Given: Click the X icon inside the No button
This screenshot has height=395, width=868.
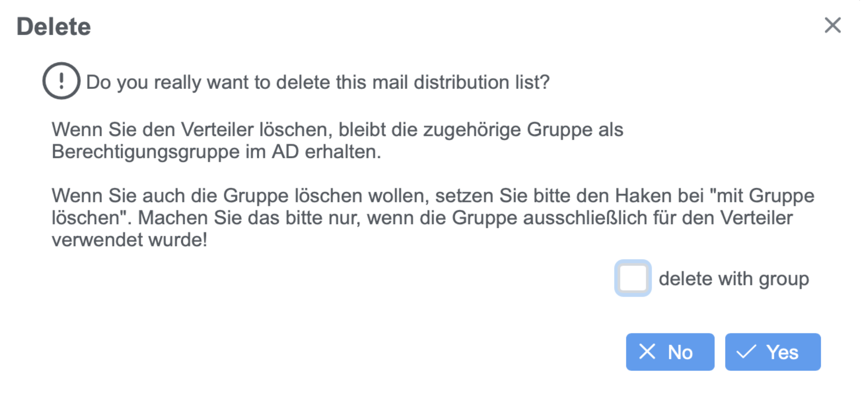Looking at the screenshot, I should [x=647, y=351].
